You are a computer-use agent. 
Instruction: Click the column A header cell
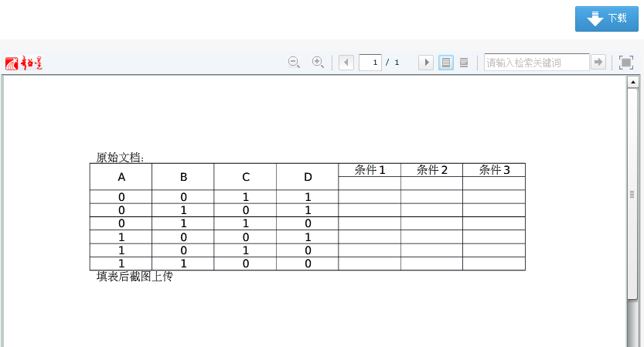121,177
